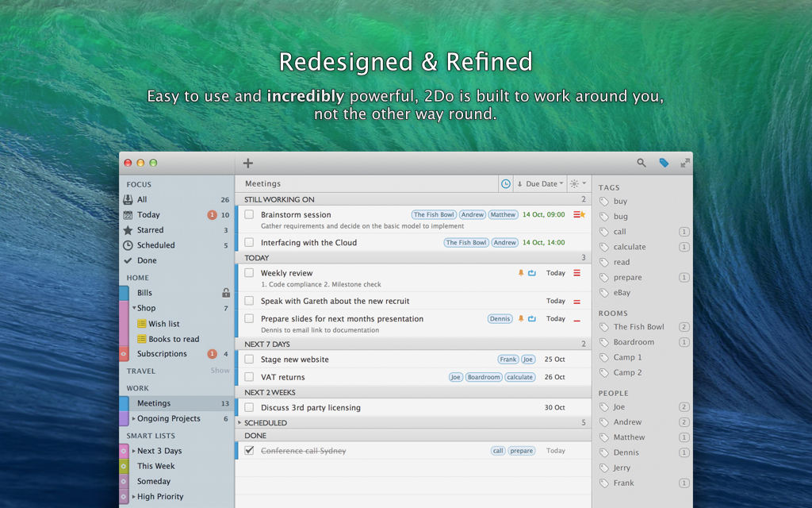Click low priority icon on Prepare slides task

[577, 321]
